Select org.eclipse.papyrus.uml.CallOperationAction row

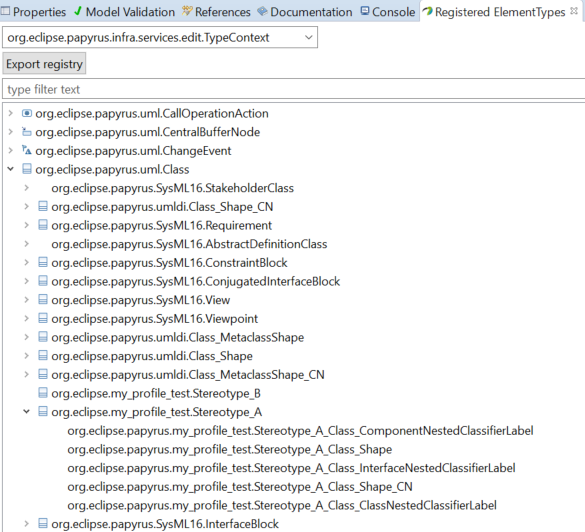(152, 113)
